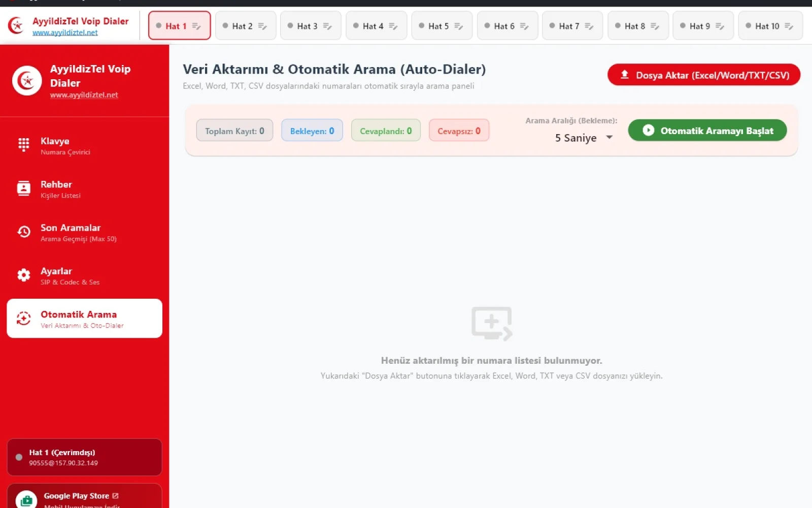Switch to the Hat 5 line tab
The image size is (812, 508).
(x=442, y=26)
